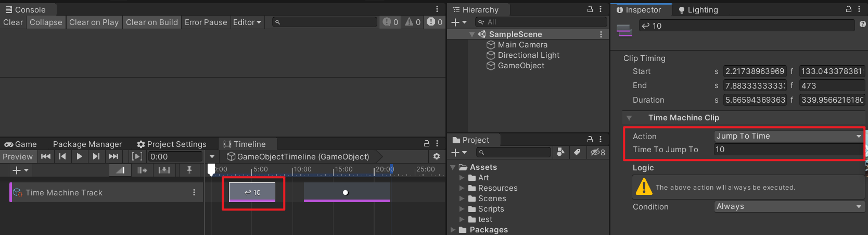Toggle the Preview button in Timeline

click(18, 156)
